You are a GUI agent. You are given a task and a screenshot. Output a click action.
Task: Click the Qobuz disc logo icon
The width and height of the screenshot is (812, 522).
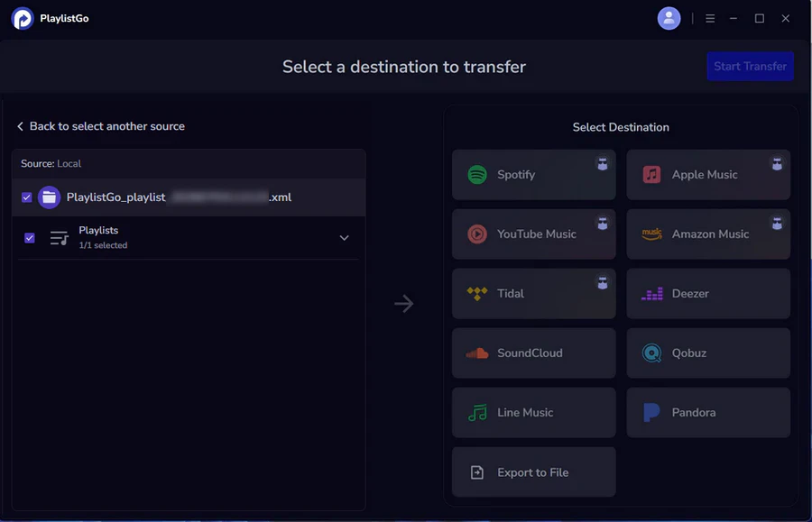click(x=651, y=353)
